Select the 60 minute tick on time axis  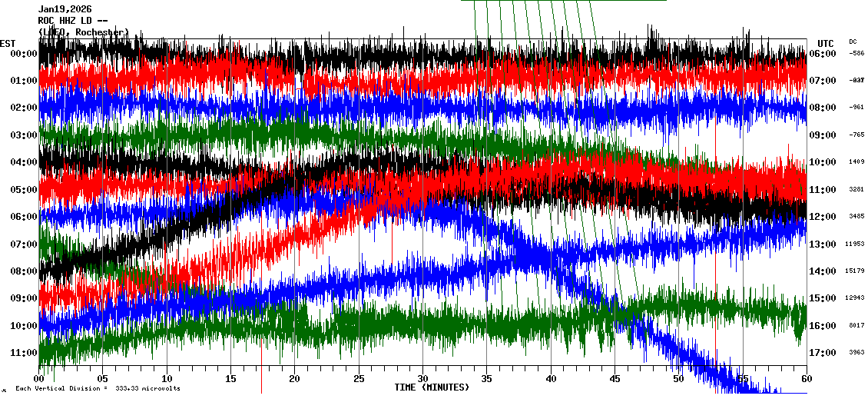pos(806,379)
